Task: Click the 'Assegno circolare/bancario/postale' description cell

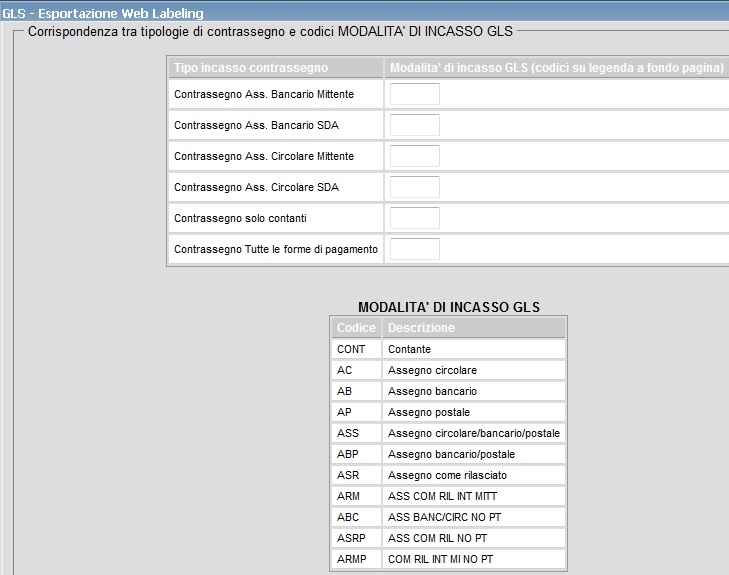Action: point(474,433)
